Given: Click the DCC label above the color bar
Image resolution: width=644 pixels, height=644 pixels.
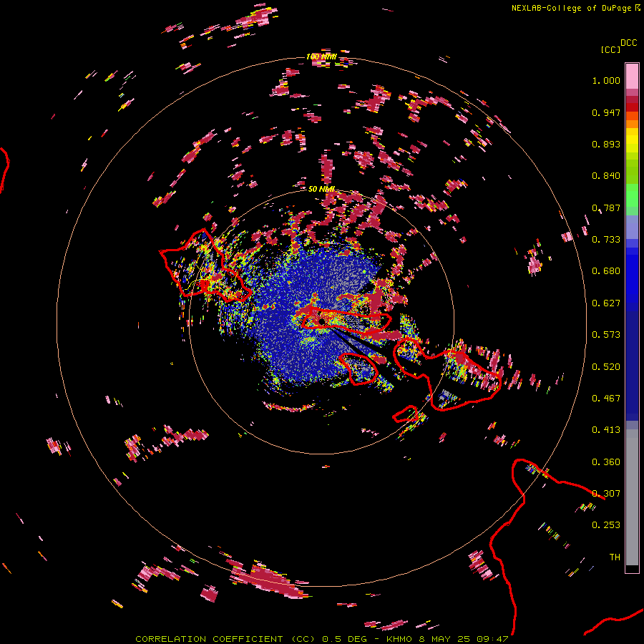Looking at the screenshot, I should [x=628, y=43].
